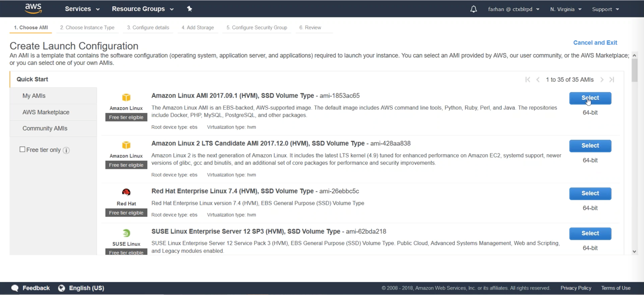644x295 pixels.
Task: Click the Feedback speech bubble icon
Action: point(15,288)
